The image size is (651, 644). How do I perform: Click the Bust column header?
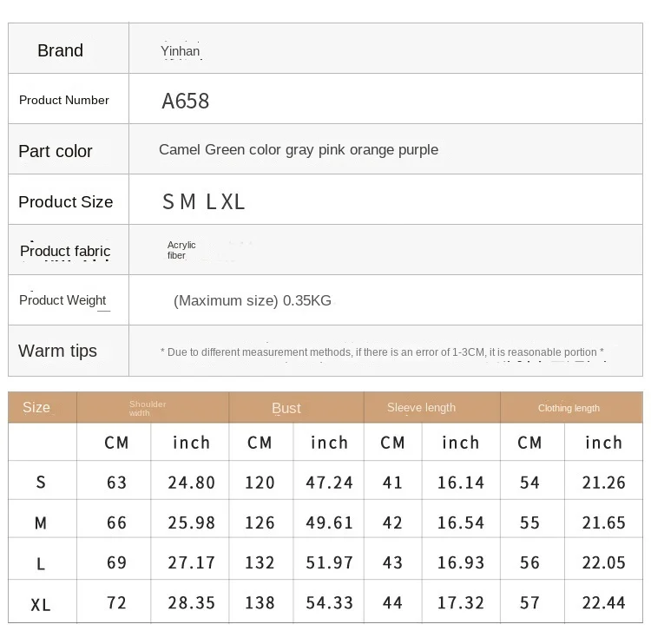click(x=286, y=408)
